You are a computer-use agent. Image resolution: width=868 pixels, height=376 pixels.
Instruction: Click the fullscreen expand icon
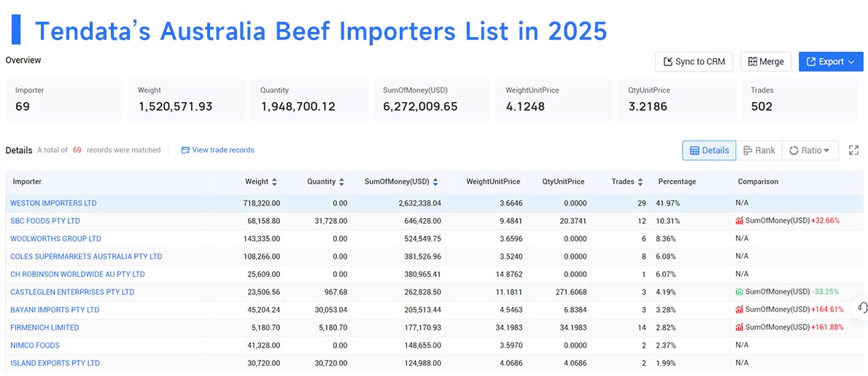pyautogui.click(x=853, y=150)
